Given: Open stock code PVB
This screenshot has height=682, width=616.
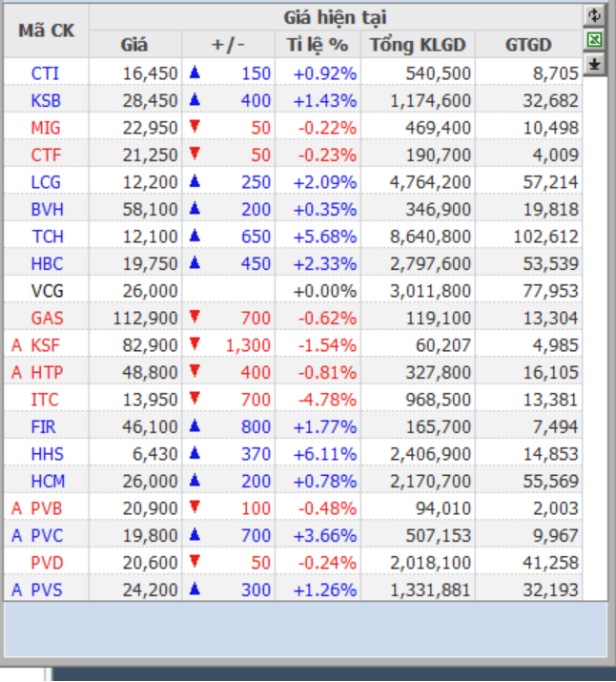Looking at the screenshot, I should pyautogui.click(x=47, y=508).
